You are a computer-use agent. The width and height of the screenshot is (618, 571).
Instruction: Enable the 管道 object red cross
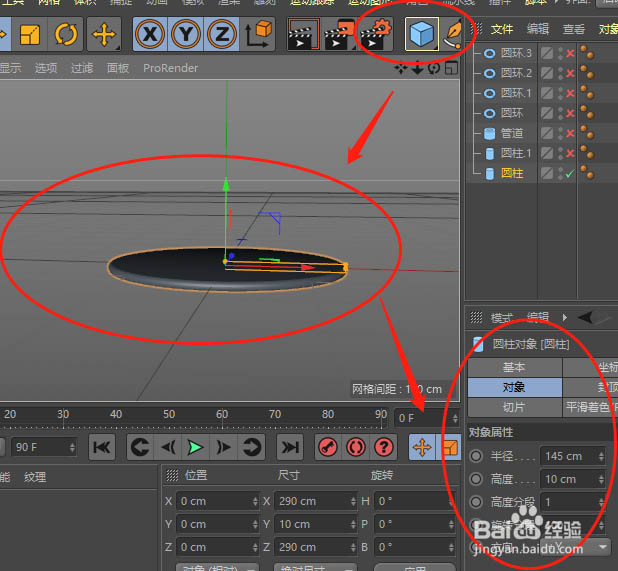click(570, 134)
